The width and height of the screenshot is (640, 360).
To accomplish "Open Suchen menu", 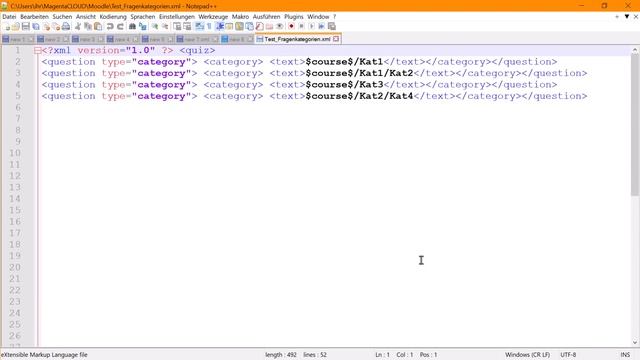I will coord(62,17).
